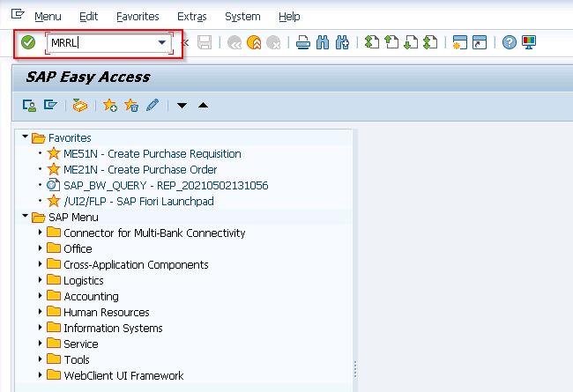The width and height of the screenshot is (573, 392).
Task: Select the Tools tree label
Action: tap(77, 360)
